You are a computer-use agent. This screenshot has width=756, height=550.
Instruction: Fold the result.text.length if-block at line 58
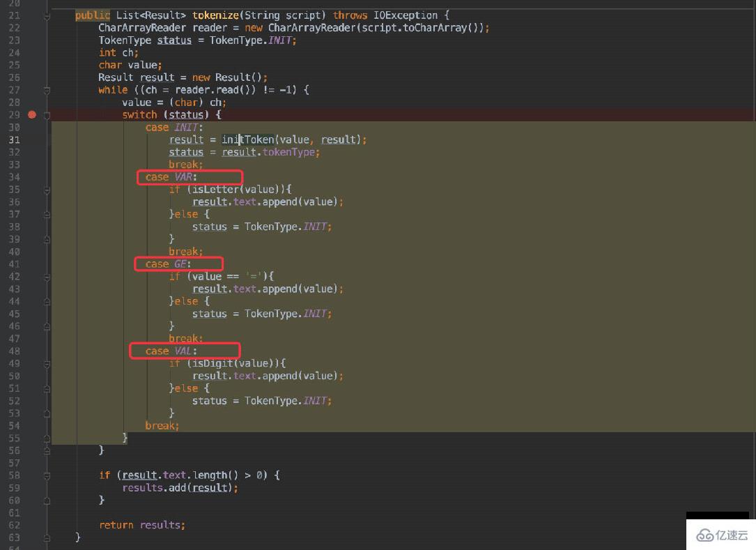point(47,476)
